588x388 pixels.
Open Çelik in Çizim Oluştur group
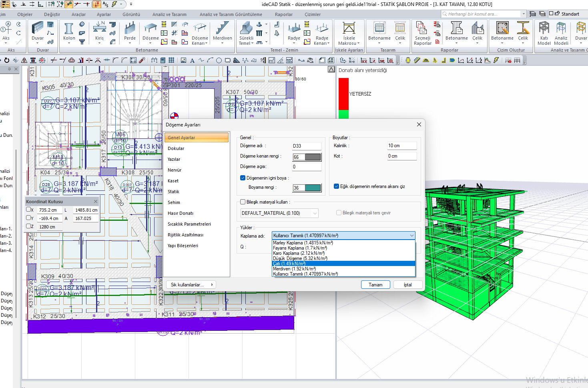(x=523, y=32)
